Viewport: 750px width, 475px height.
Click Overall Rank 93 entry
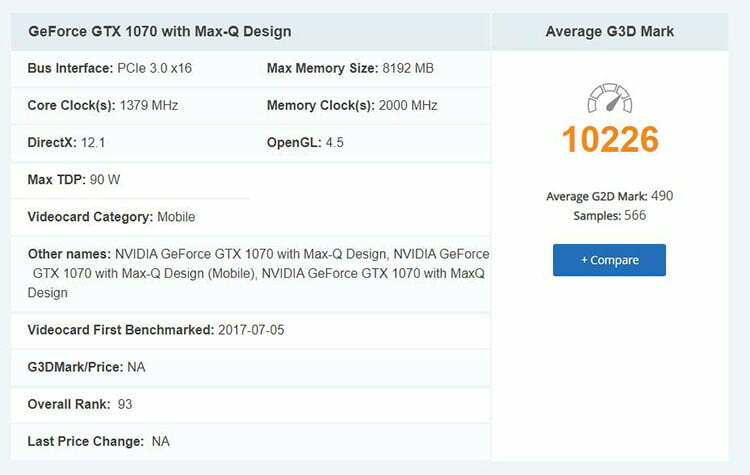pos(80,404)
